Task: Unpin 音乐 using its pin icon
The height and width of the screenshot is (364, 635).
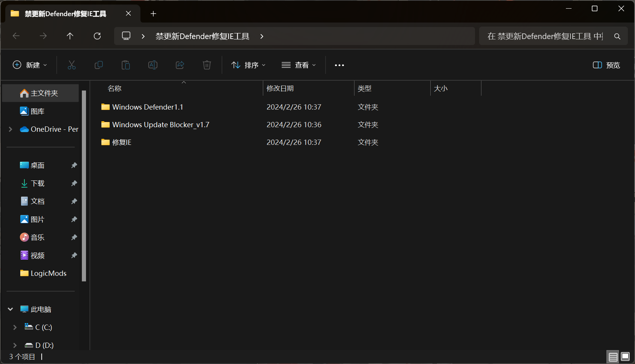Action: [x=74, y=237]
